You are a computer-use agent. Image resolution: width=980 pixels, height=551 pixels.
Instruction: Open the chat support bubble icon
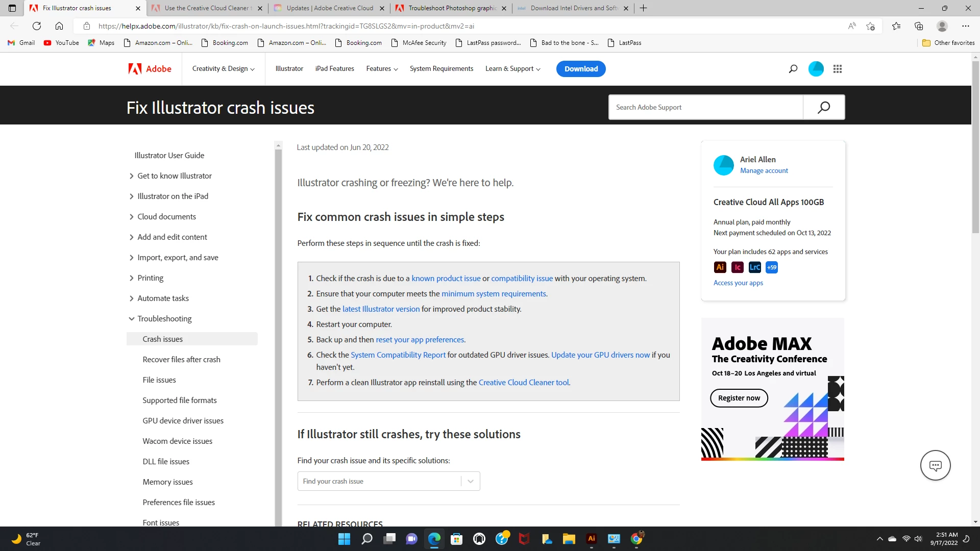[935, 465]
